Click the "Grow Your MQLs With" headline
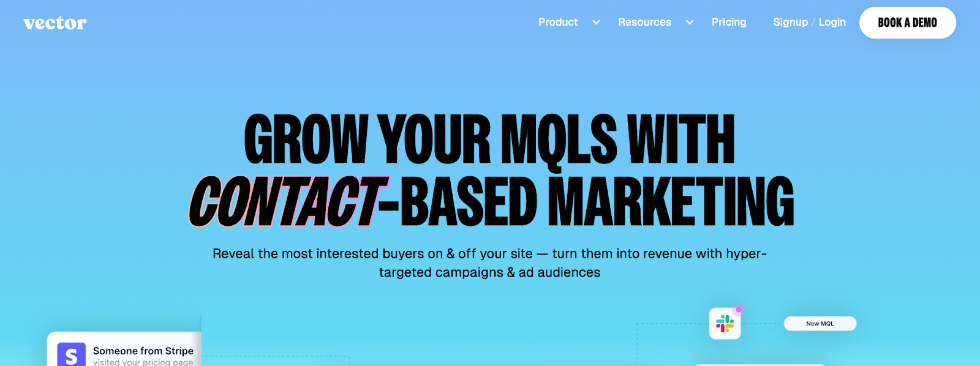 pos(489,140)
